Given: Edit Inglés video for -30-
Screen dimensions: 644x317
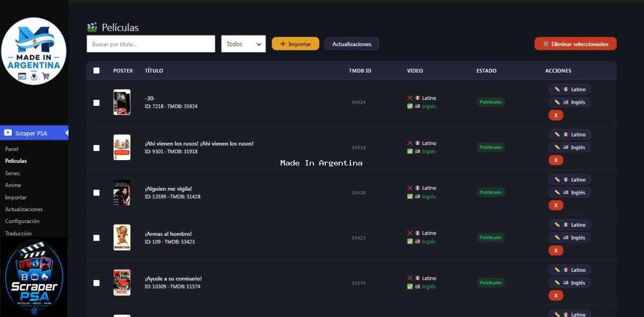Looking at the screenshot, I should 569,102.
